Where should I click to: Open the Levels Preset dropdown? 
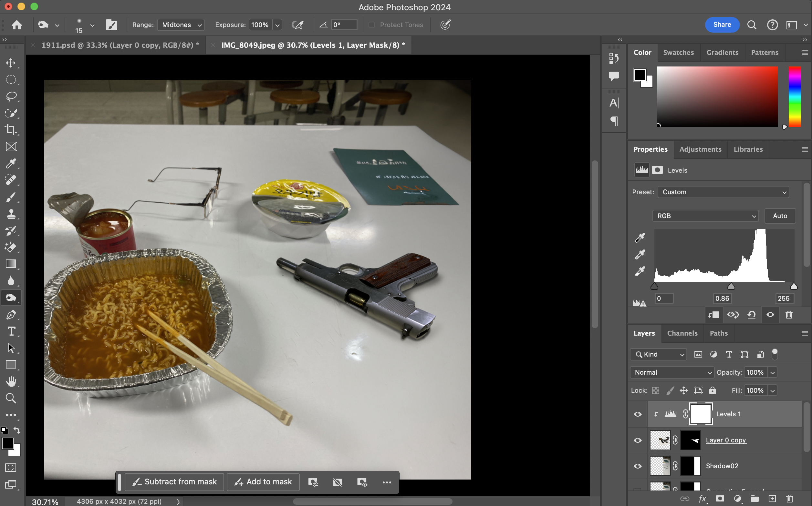[723, 192]
